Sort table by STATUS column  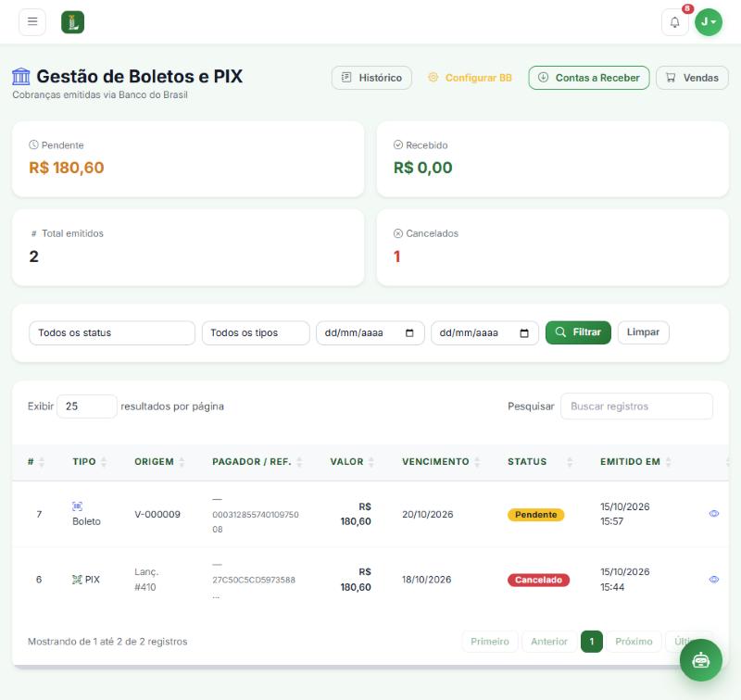pyautogui.click(x=540, y=462)
